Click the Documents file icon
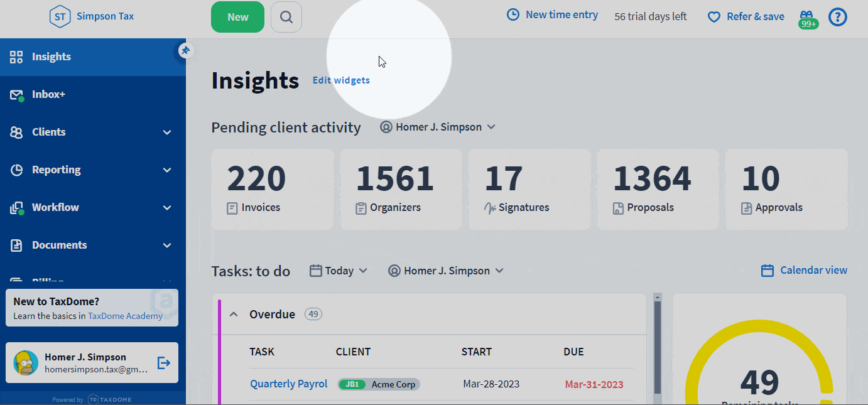 pos(16,246)
